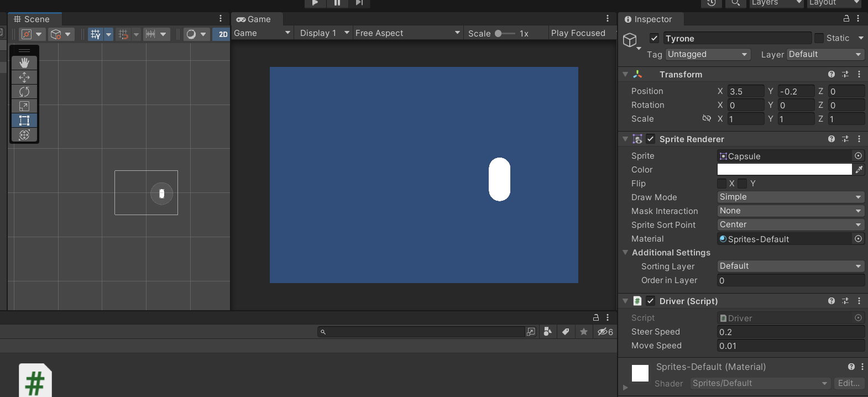The width and height of the screenshot is (868, 397).
Task: Toggle hidden packages visibility icon
Action: (605, 332)
